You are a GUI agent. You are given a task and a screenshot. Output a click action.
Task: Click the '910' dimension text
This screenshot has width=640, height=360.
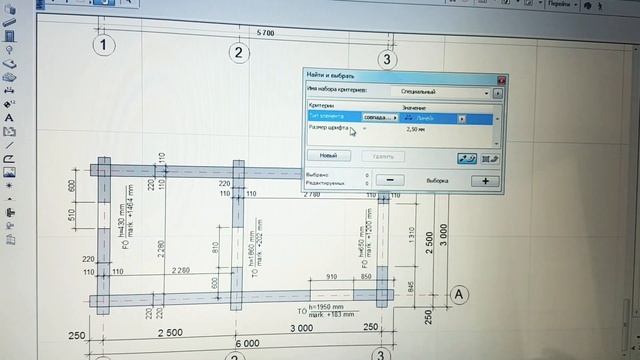pos(331,277)
